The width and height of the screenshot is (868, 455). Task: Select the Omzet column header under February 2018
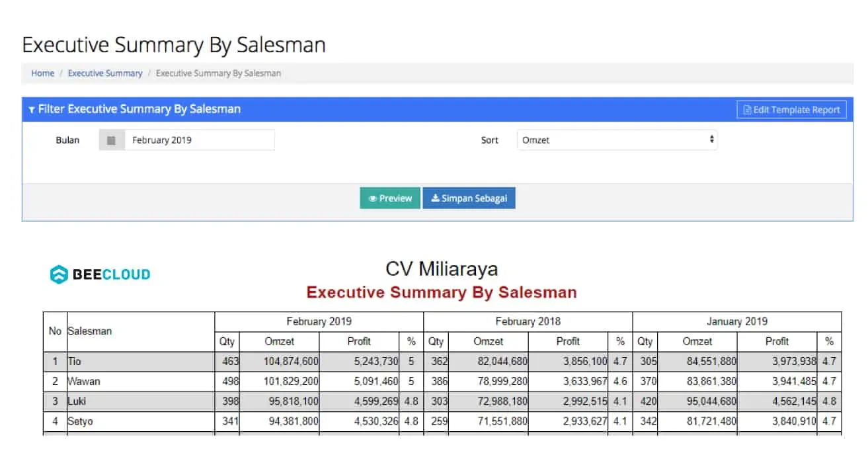point(489,341)
